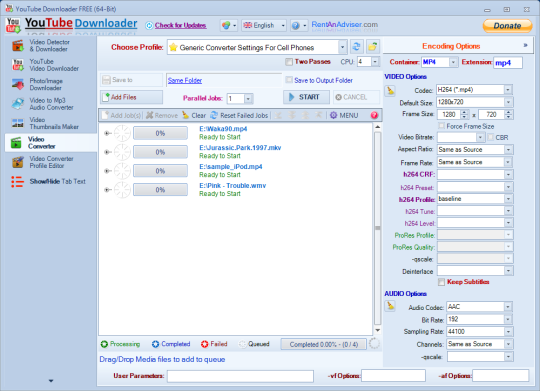Click the expand dot next to Jurassic.Park.1997.mkv
Screen dimensions: 540x391
pos(107,152)
